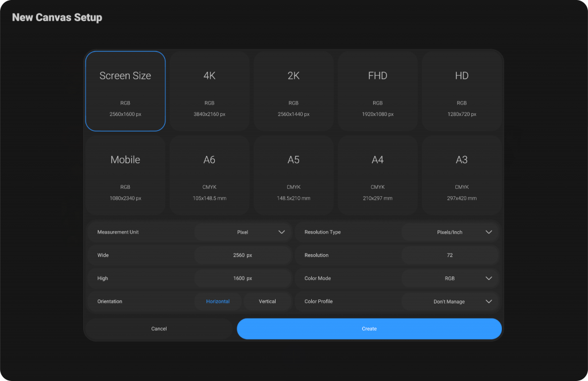
Task: Choose the 4K canvas preset
Action: (x=210, y=91)
